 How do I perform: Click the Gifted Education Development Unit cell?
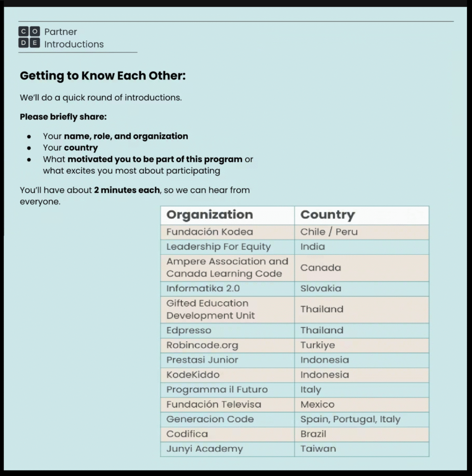[211, 309]
